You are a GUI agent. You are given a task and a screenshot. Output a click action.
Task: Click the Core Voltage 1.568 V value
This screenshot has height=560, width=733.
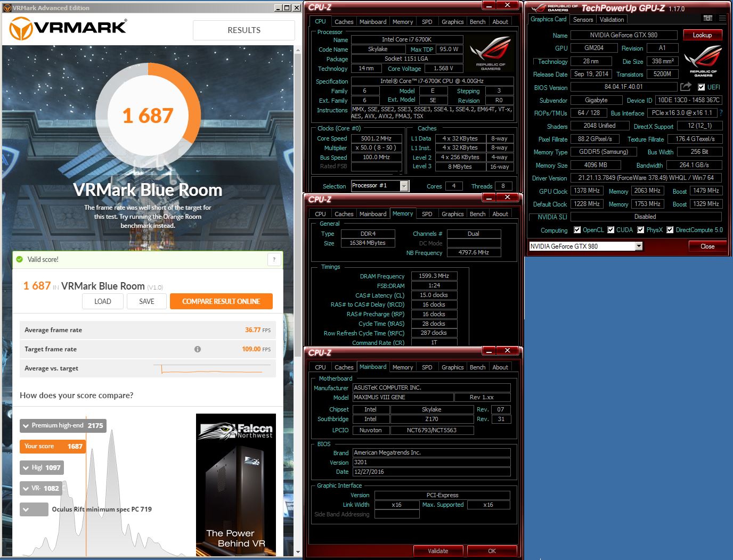443,69
